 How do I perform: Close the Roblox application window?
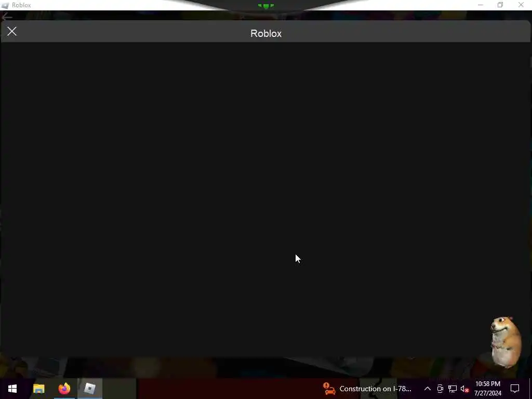521,5
